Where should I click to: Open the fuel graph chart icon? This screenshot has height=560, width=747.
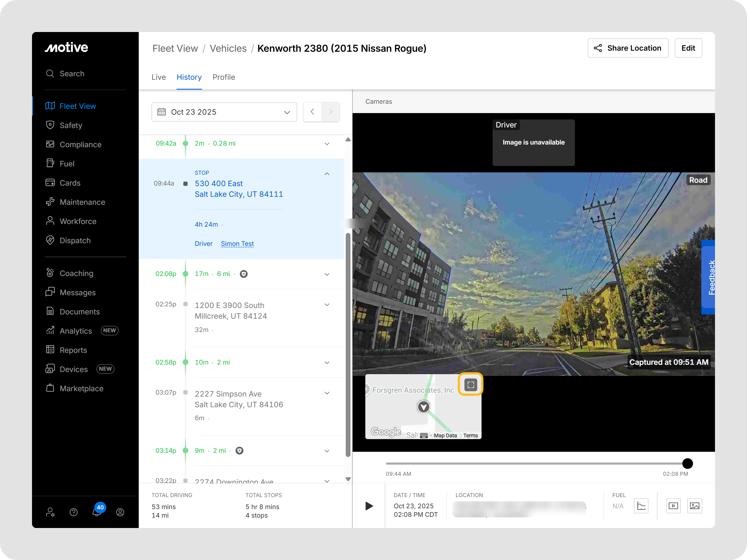tap(641, 505)
